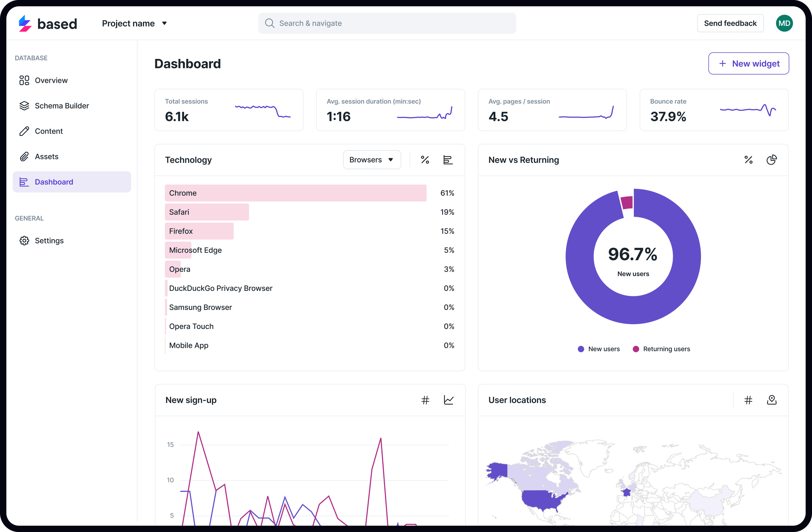The image size is (812, 532).
Task: Click the pie chart icon in New vs Returning
Action: click(771, 160)
